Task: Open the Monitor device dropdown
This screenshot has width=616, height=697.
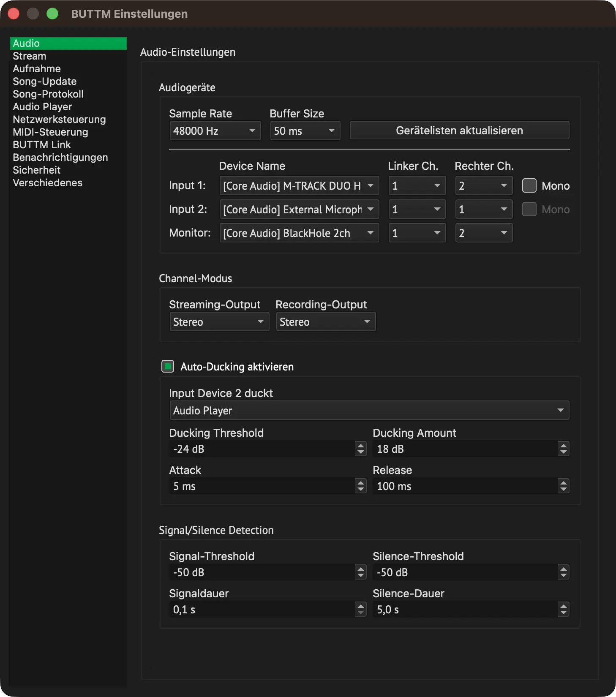Action: click(x=299, y=233)
